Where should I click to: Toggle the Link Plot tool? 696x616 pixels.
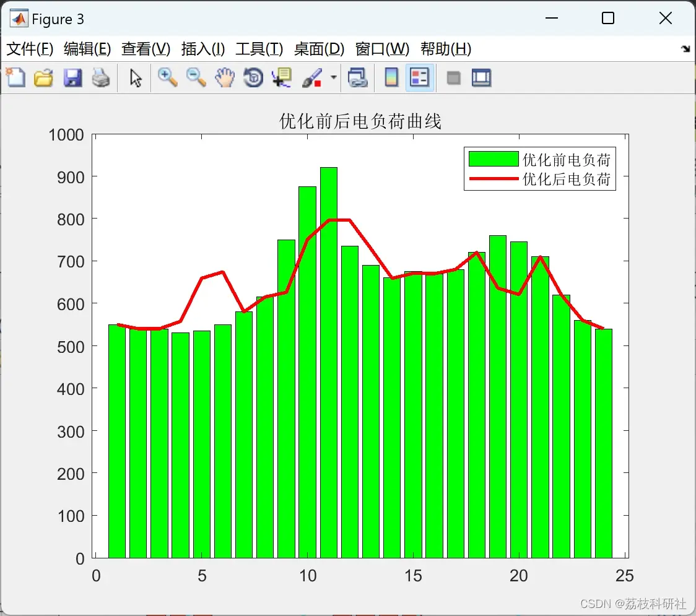click(x=358, y=77)
